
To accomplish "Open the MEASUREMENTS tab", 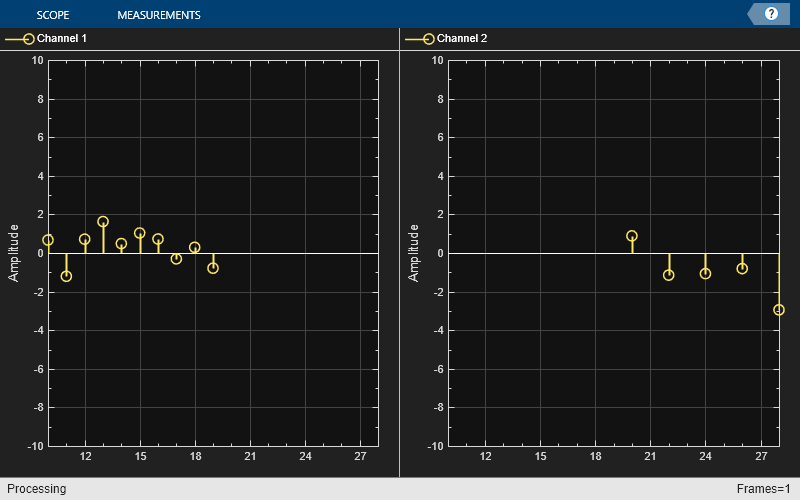I will 158,15.
